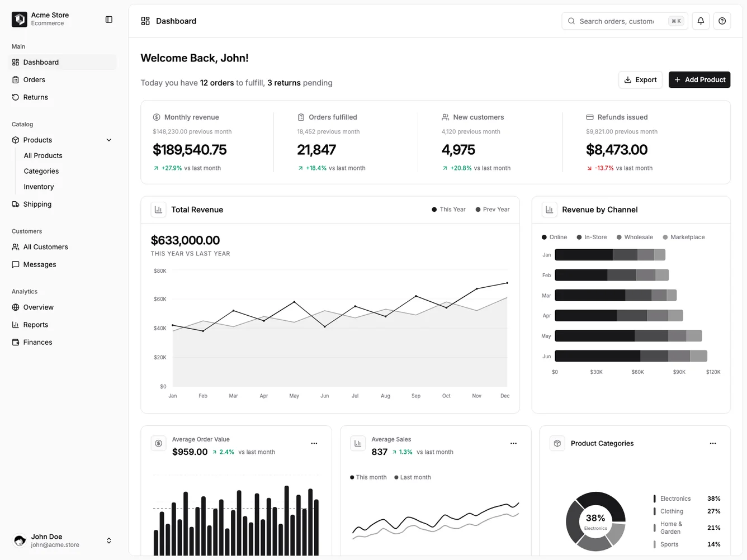Toggle the Wholesale channel legend item
Viewport: 747px width, 560px height.
coord(634,237)
